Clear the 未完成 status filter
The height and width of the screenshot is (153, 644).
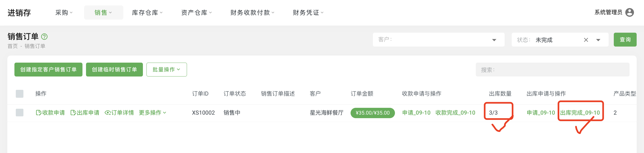tap(586, 40)
